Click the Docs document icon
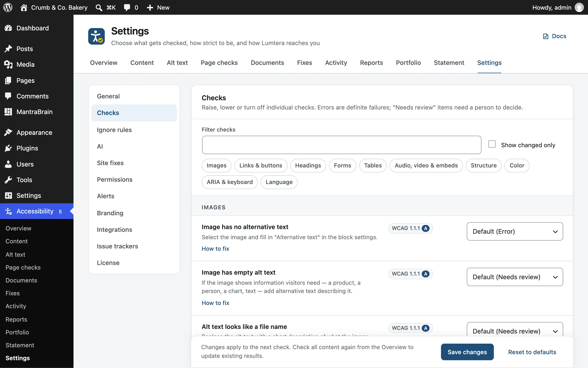 point(546,36)
